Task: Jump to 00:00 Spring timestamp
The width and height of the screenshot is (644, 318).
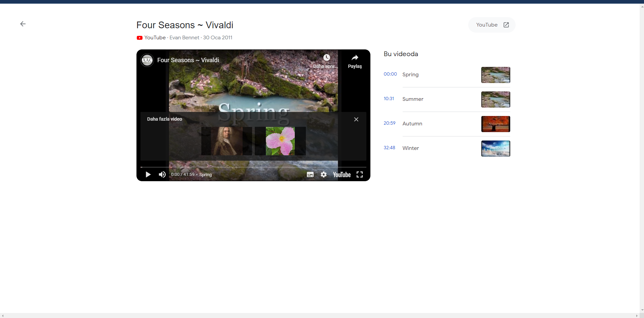Action: click(390, 74)
